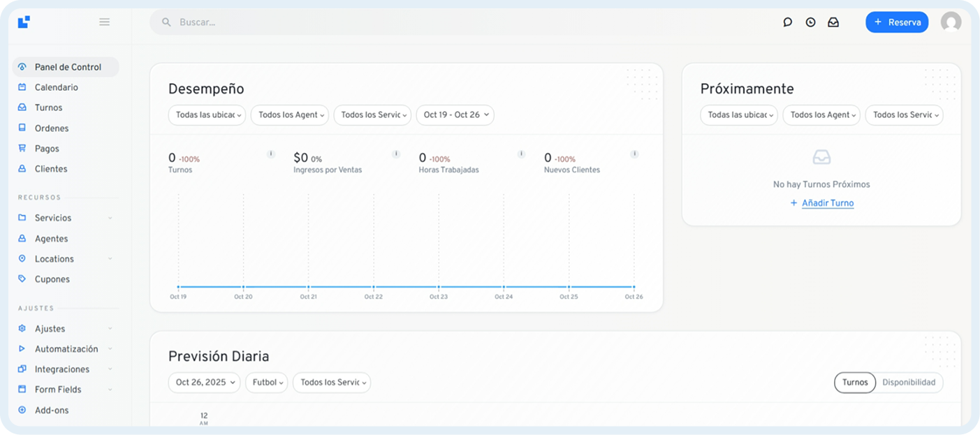Go to Clientes in the sidebar
This screenshot has width=980, height=435.
[x=51, y=169]
